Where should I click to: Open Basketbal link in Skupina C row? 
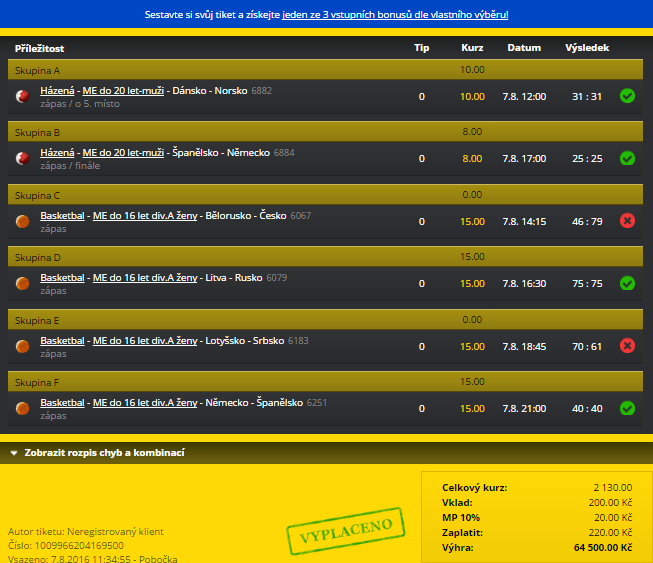62,215
